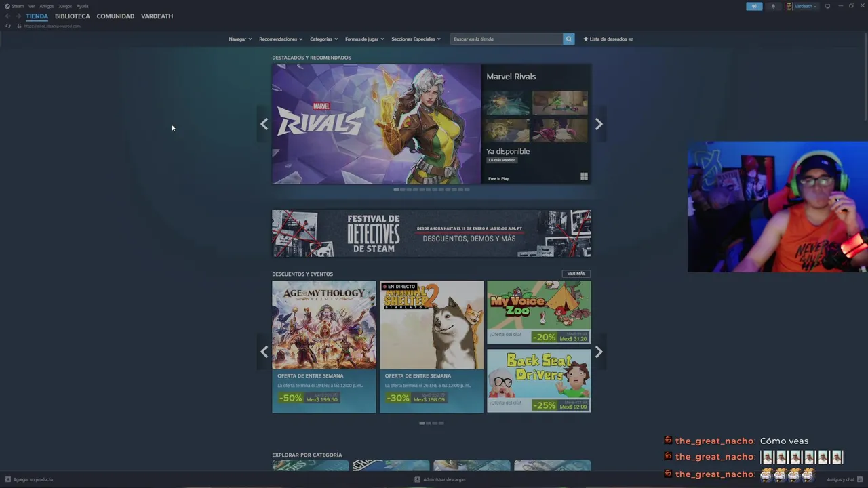View fourth Marvel Rivals screenshot thumbnail
868x488 pixels.
coord(560,130)
